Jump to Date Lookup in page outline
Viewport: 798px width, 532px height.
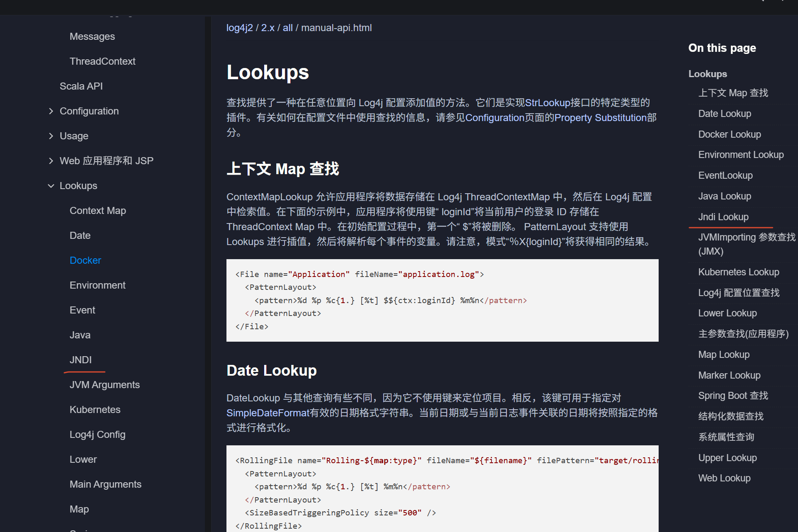[725, 114]
